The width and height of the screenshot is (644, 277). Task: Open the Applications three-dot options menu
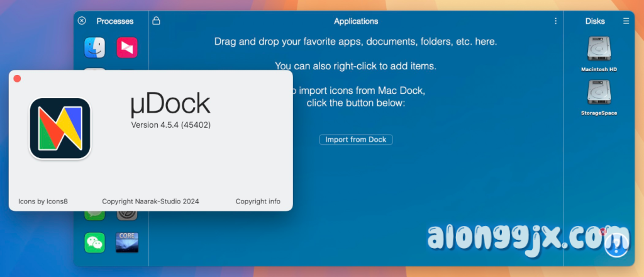[x=555, y=21]
